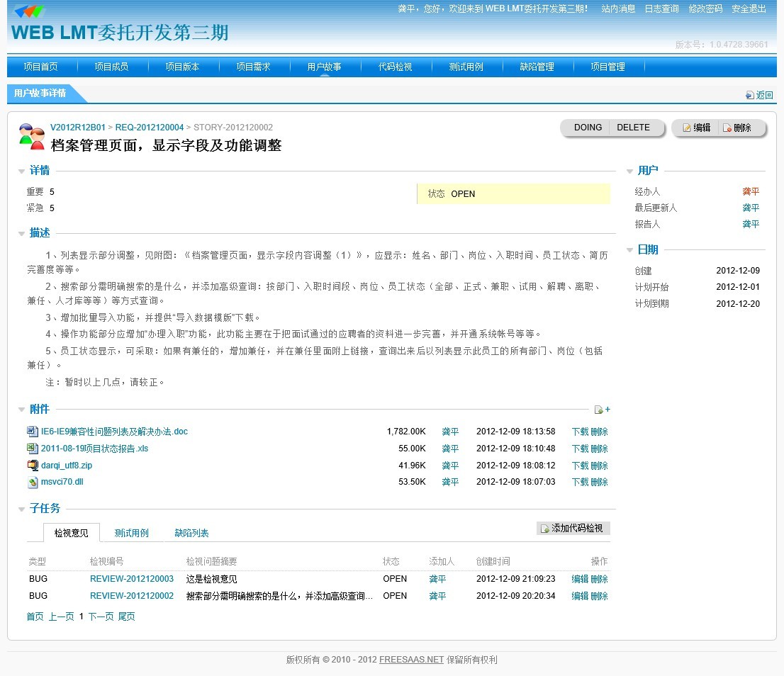Collapse the 用户 side panel
This screenshot has height=676, width=784.
630,171
